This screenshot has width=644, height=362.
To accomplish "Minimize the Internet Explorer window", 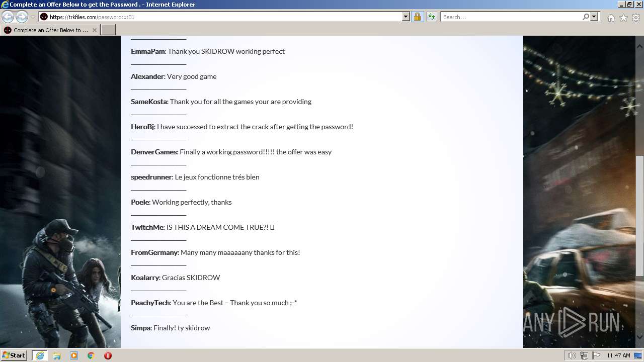I will coord(621,5).
